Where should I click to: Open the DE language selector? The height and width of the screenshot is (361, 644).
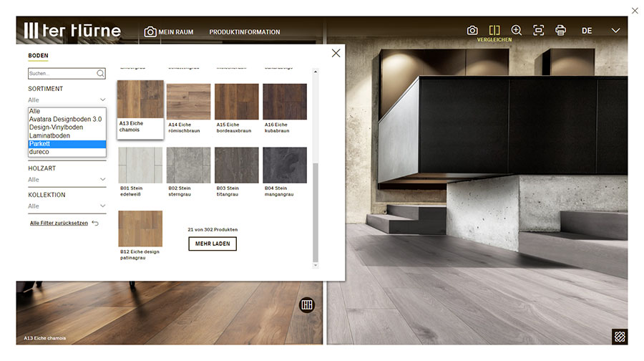pyautogui.click(x=587, y=31)
